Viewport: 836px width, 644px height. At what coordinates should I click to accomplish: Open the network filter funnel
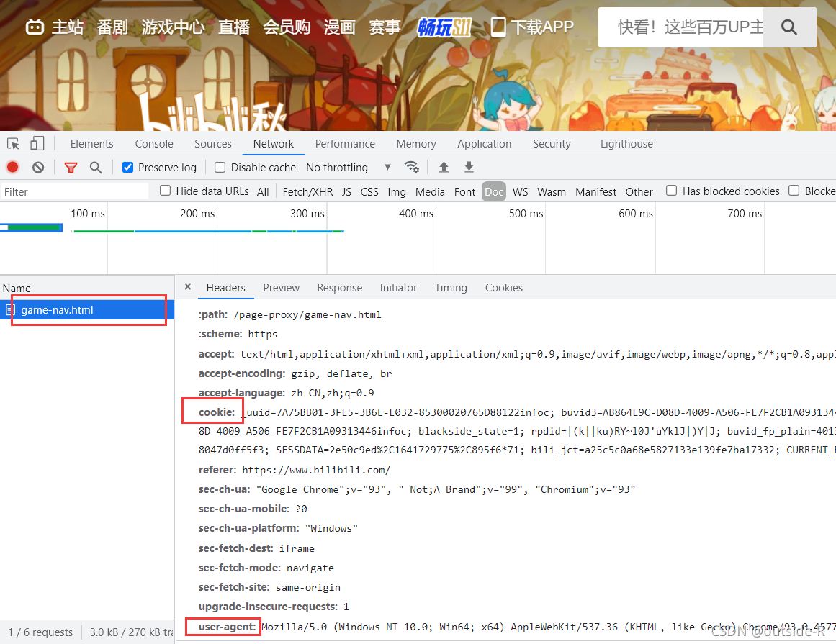(71, 167)
